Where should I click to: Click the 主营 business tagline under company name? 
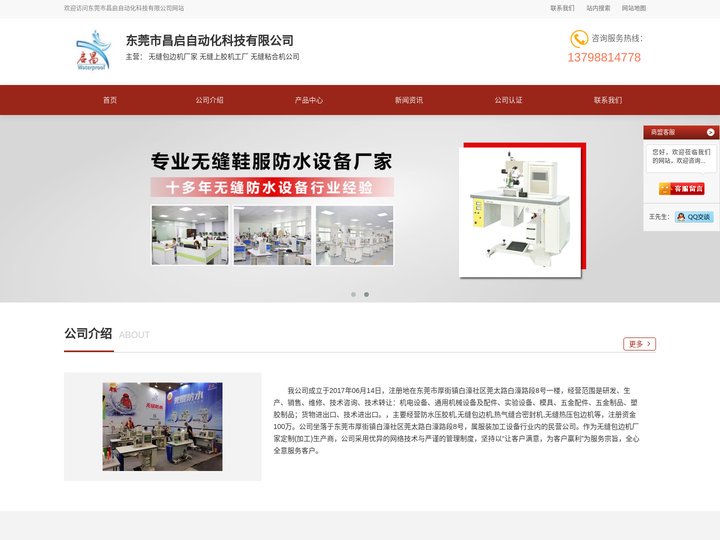(x=213, y=57)
